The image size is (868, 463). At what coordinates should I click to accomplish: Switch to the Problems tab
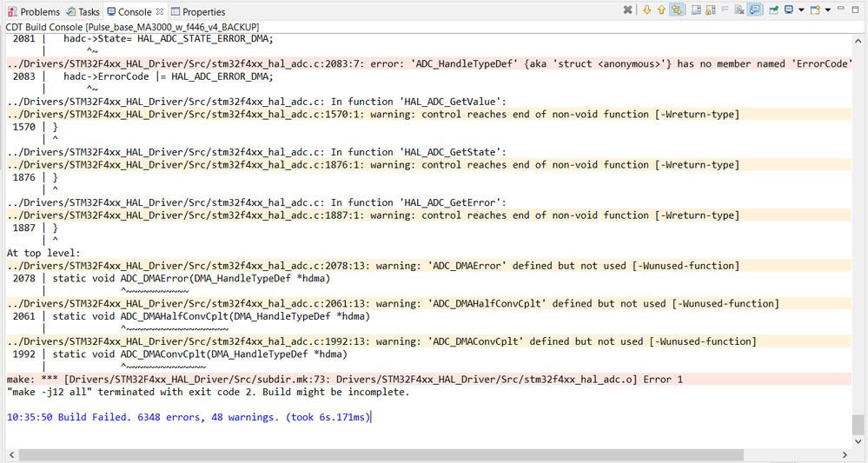(x=34, y=11)
